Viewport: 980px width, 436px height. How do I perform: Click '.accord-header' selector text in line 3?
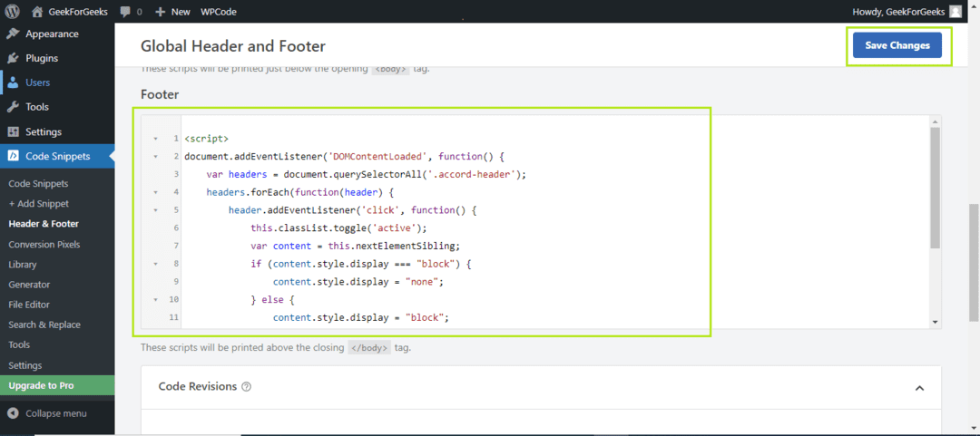click(x=474, y=174)
